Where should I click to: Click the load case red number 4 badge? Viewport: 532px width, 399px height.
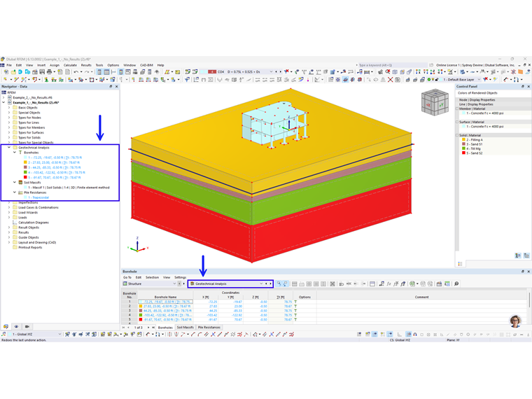tap(212, 72)
